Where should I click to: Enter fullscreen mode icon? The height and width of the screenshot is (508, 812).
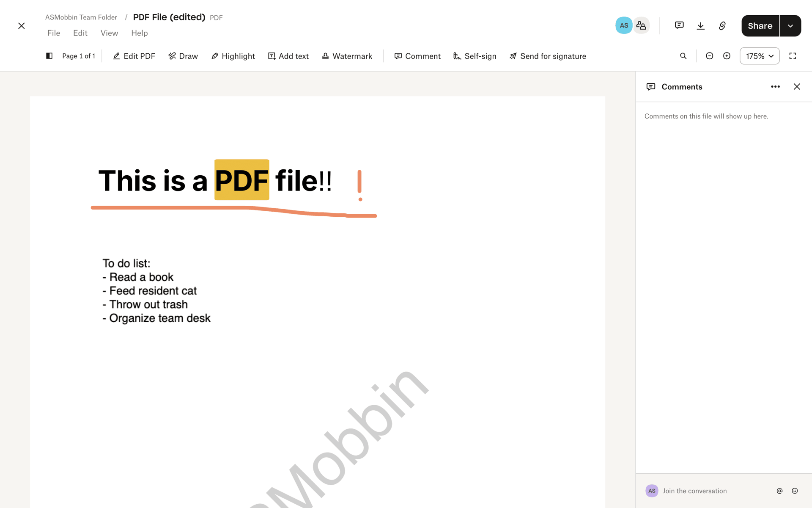click(793, 56)
